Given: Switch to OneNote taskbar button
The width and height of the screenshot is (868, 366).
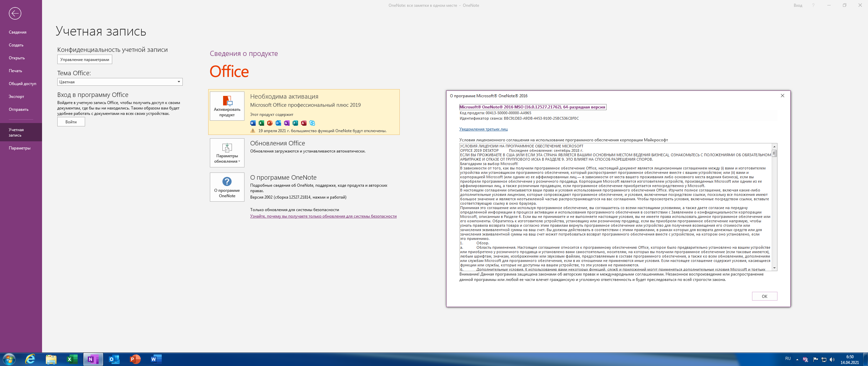Looking at the screenshot, I should [93, 359].
